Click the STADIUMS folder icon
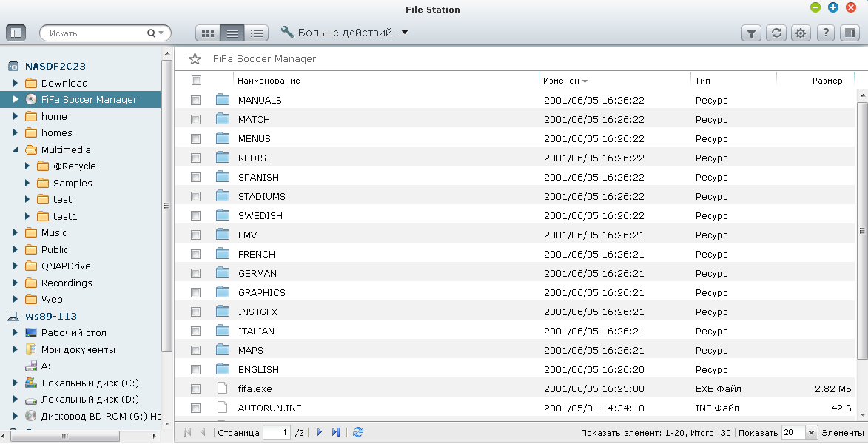 point(223,197)
